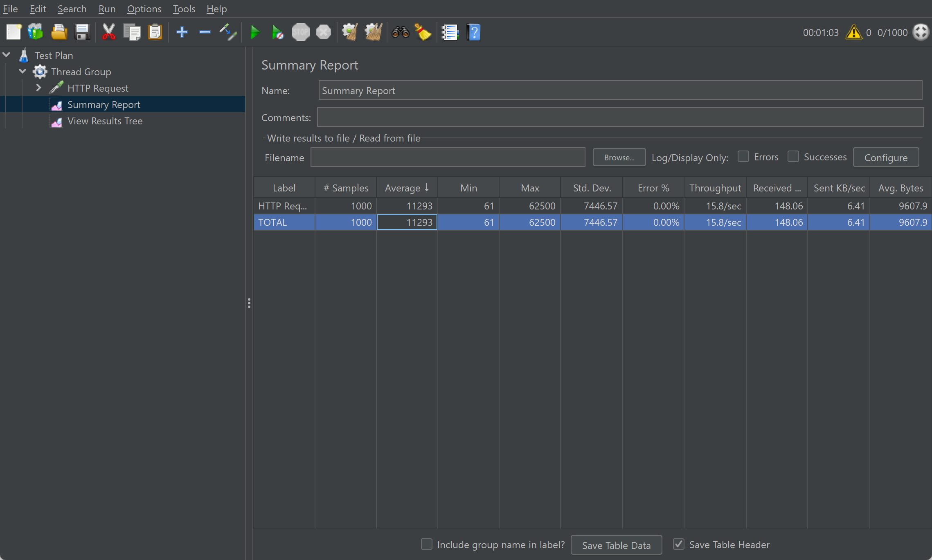Viewport: 932px width, 560px height.
Task: Enable the Successes only checkbox
Action: [x=793, y=157]
